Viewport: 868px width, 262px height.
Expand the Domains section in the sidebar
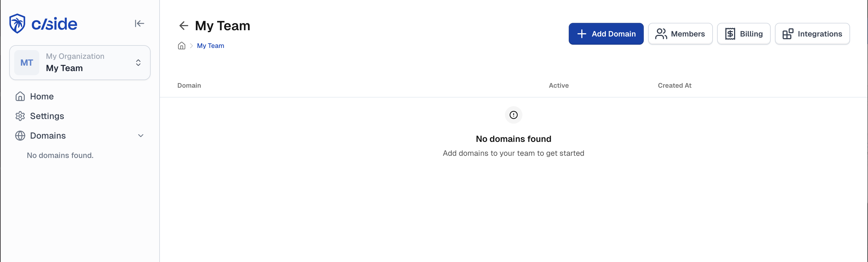pos(140,136)
